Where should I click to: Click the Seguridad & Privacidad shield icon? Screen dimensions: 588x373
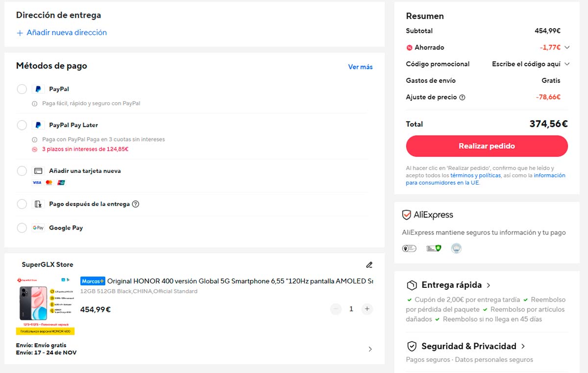pyautogui.click(x=412, y=346)
